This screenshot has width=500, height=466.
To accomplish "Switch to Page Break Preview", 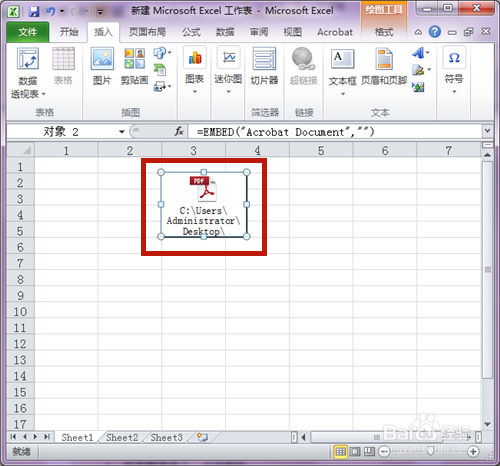I will click(x=369, y=452).
